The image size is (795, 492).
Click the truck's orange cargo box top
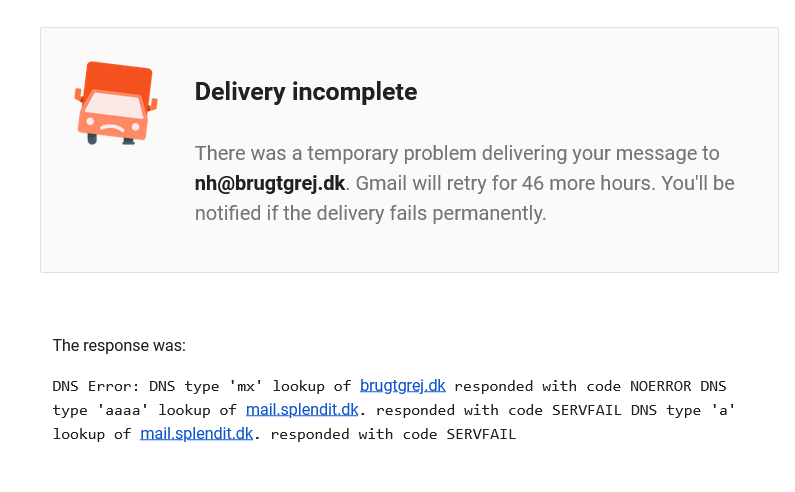pyautogui.click(x=119, y=77)
